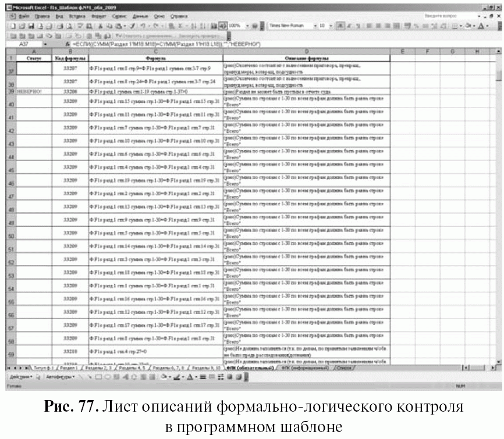Click the Действия button on Drawing toolbar

[21, 377]
